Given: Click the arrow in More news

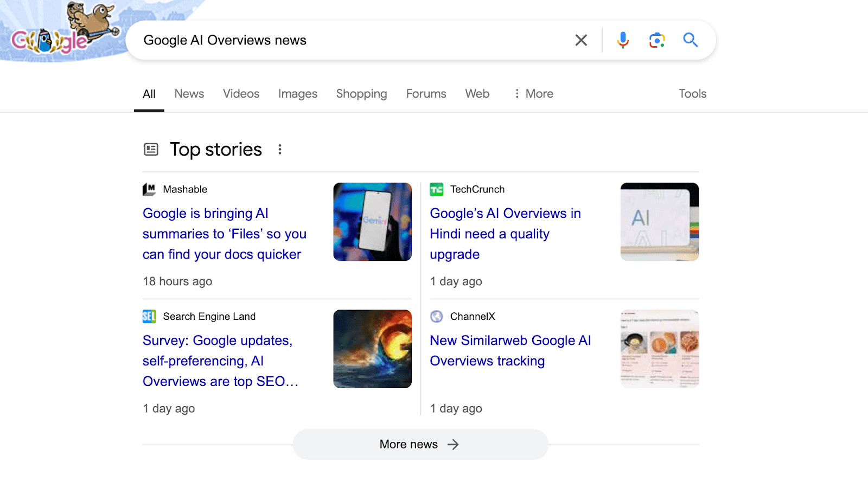Looking at the screenshot, I should [453, 445].
